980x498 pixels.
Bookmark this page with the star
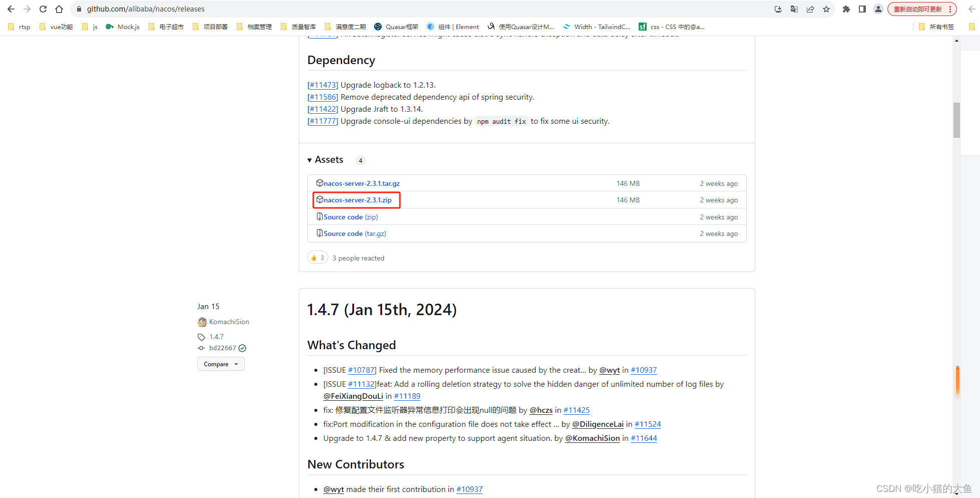tap(826, 9)
